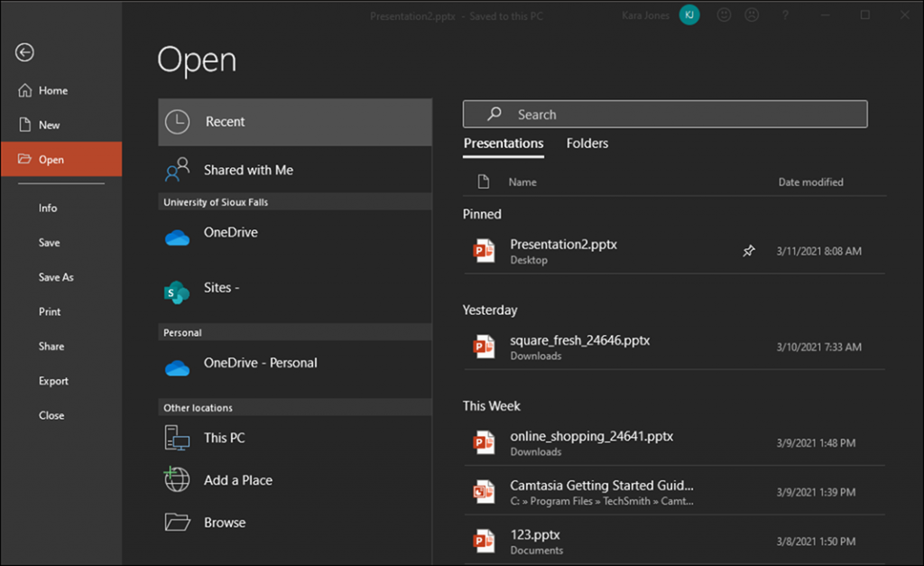Open the file named 123.pptx
The height and width of the screenshot is (566, 924).
point(535,534)
